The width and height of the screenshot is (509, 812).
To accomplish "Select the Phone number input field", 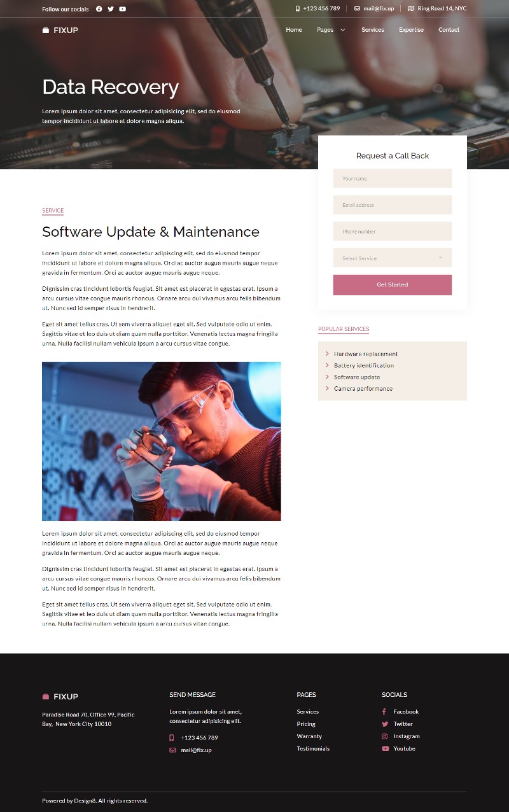I will [392, 232].
